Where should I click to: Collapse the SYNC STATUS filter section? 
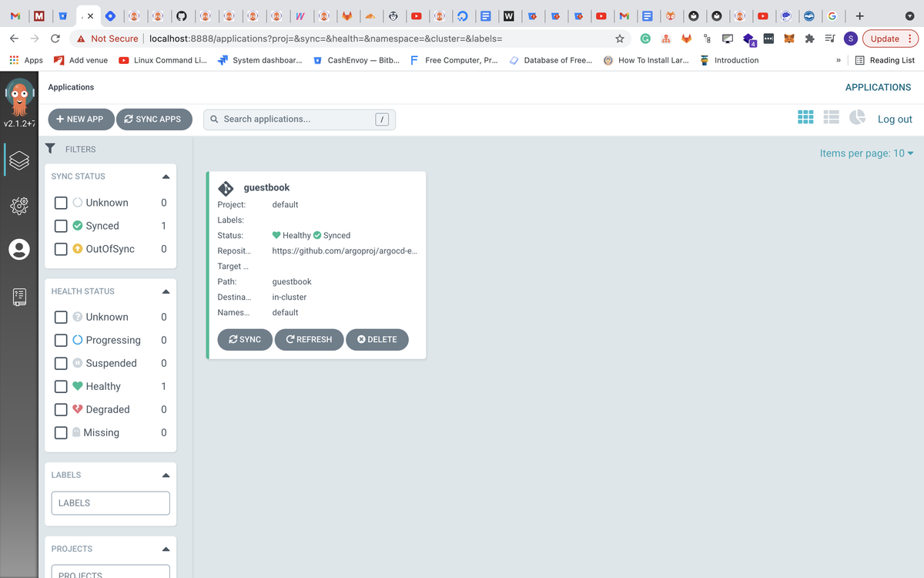coord(165,176)
